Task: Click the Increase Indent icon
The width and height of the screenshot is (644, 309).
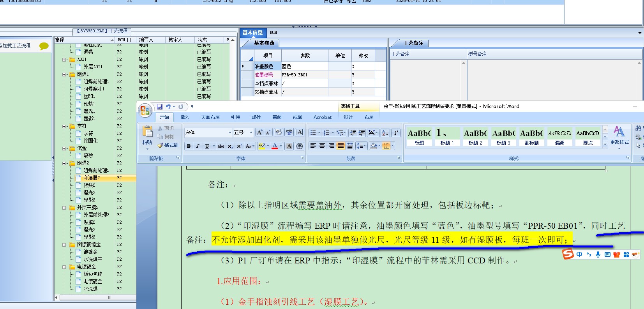Action: (362, 133)
